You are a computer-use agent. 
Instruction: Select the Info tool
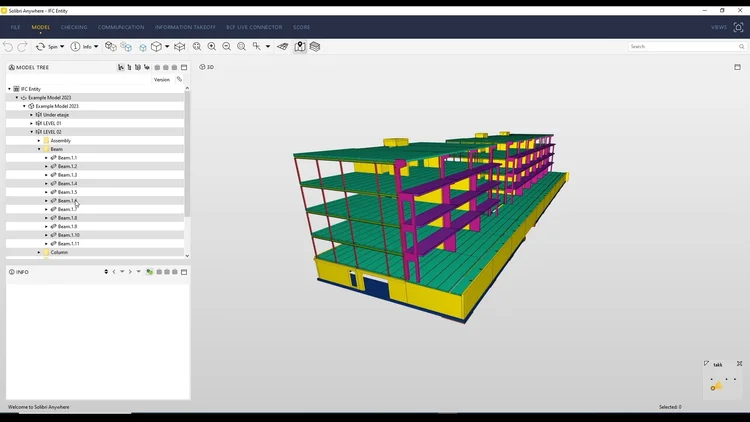(x=81, y=46)
